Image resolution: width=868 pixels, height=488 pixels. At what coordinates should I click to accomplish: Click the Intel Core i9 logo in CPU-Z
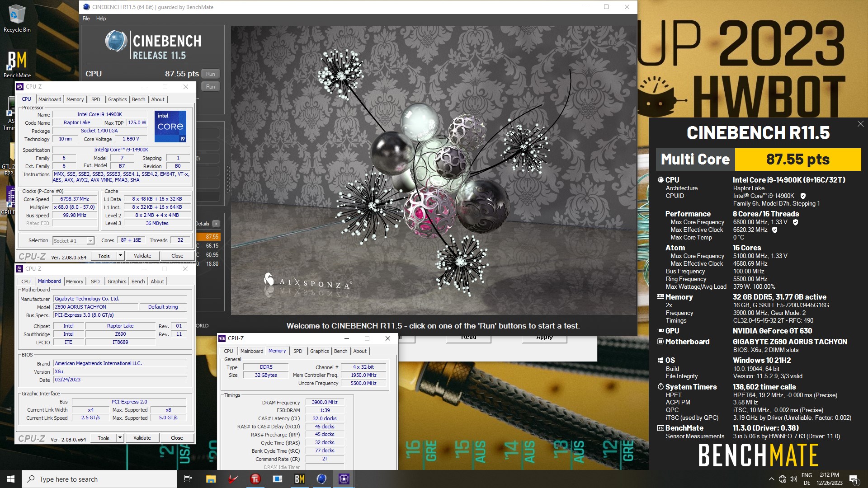(170, 127)
